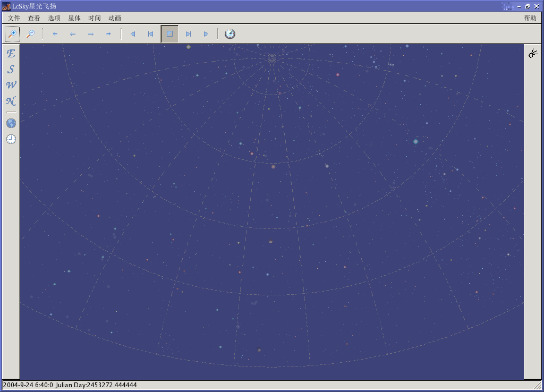Stop the animation with the square button
The image size is (544, 392).
(169, 33)
